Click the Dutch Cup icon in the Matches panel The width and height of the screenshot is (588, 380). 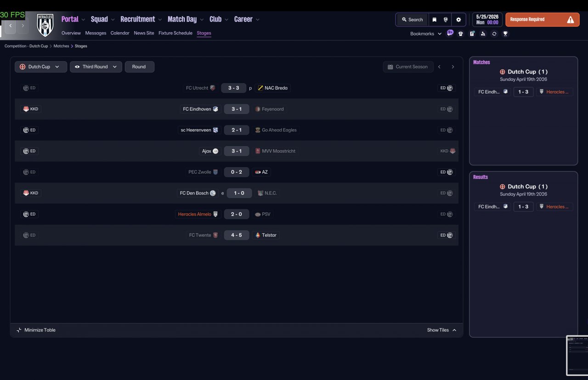coord(503,72)
